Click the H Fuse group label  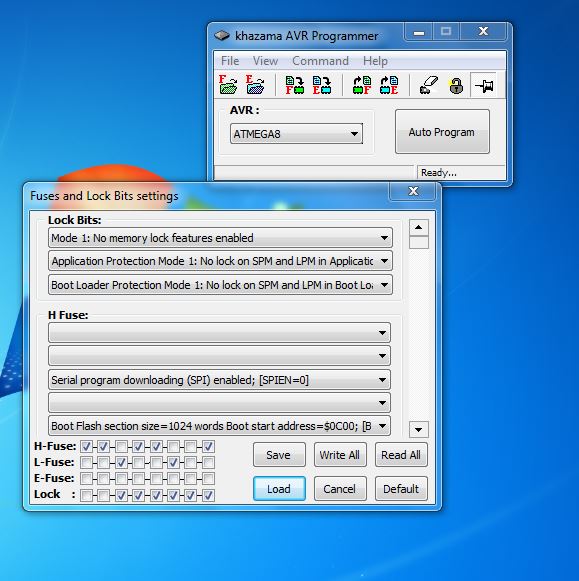(68, 315)
